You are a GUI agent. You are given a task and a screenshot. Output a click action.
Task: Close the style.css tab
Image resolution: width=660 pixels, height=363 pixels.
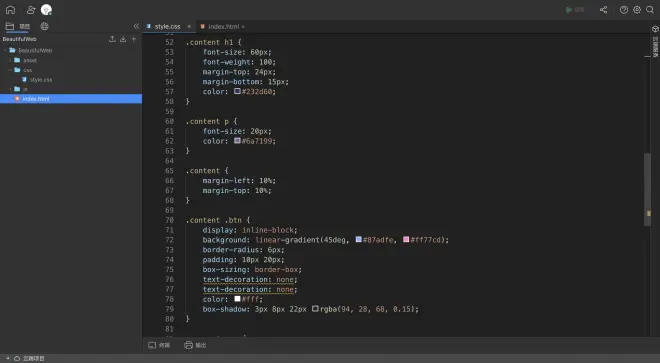point(189,27)
